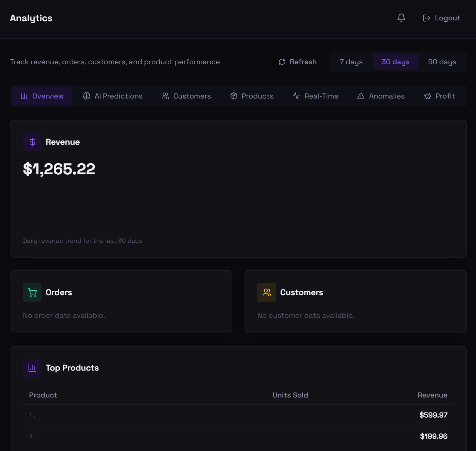476x451 pixels.
Task: Click the $599.97 revenue value
Action: click(433, 415)
